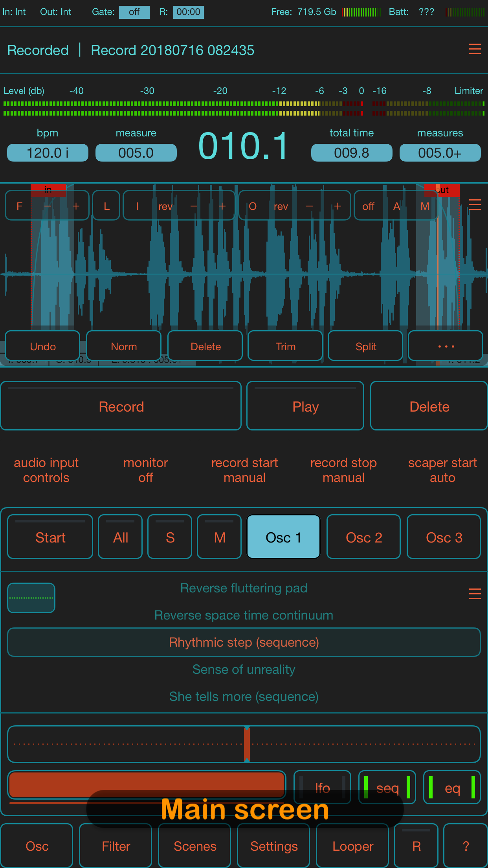The height and width of the screenshot is (868, 488).
Task: Click the plus button in the F group
Action: tap(76, 206)
